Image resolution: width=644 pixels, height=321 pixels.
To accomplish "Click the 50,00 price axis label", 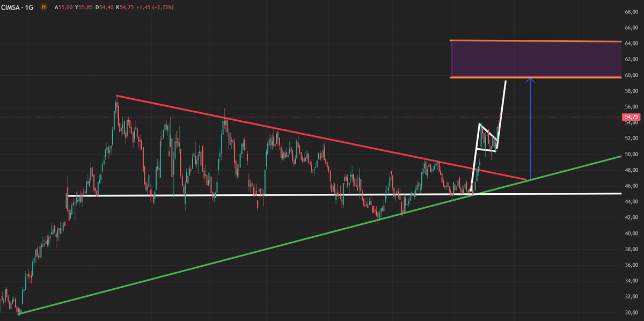I will (631, 154).
